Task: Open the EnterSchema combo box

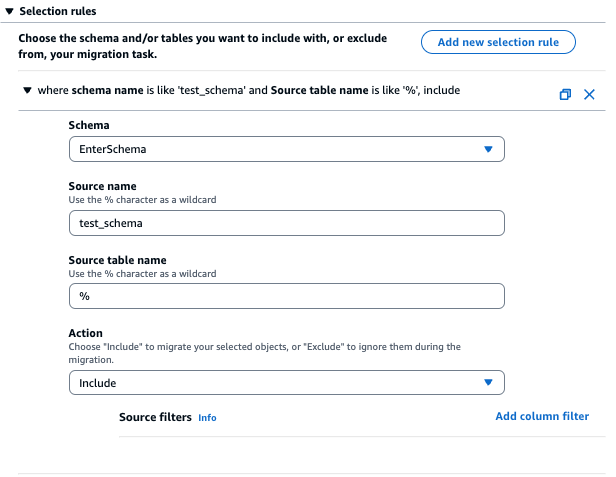Action: (285, 149)
